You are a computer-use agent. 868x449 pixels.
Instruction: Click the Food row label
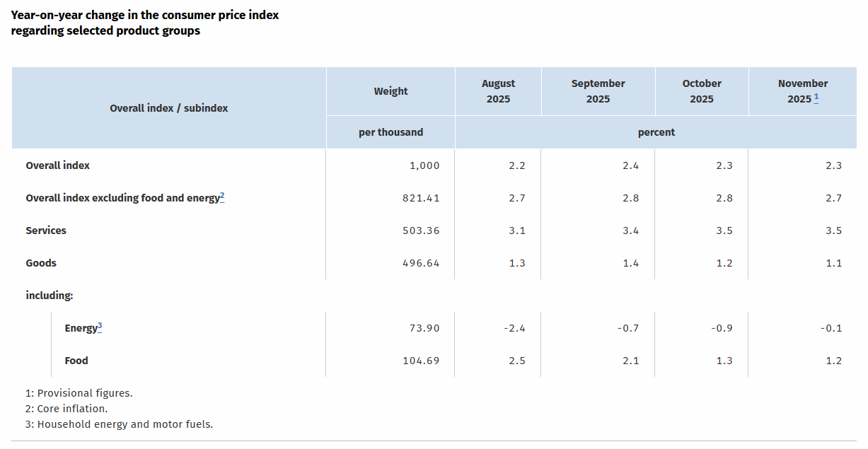(x=76, y=361)
